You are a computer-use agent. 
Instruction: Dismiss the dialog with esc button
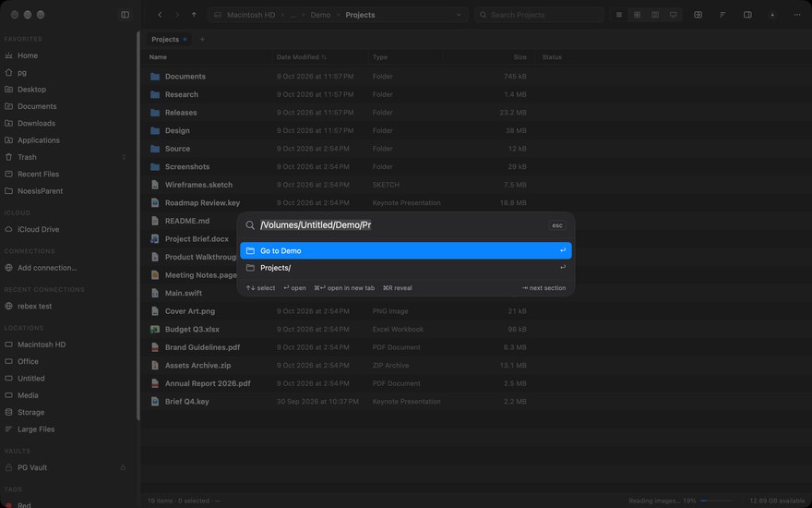pyautogui.click(x=557, y=225)
